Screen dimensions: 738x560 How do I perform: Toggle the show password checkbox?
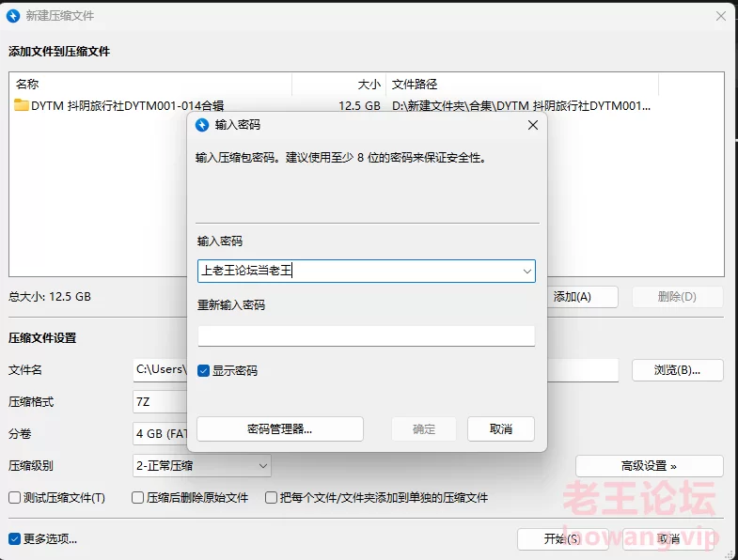[x=203, y=371]
